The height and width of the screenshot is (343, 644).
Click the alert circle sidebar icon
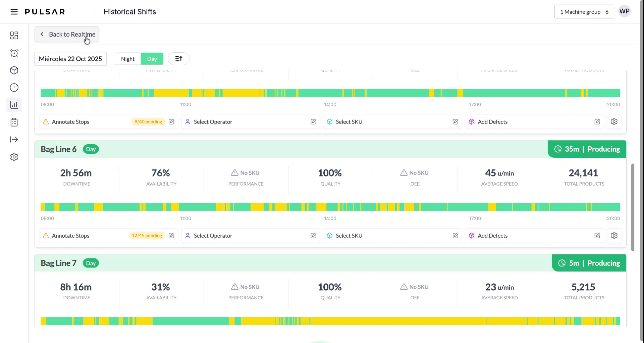click(x=14, y=88)
